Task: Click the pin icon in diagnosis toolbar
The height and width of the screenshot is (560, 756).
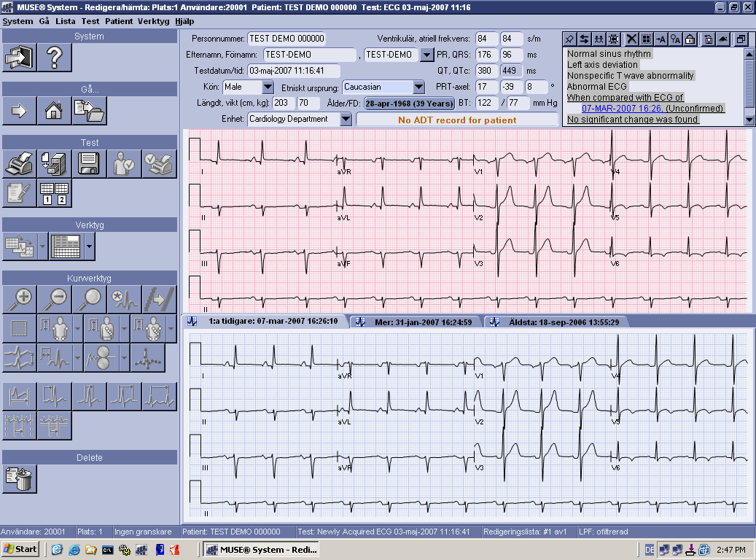Action: tap(569, 39)
